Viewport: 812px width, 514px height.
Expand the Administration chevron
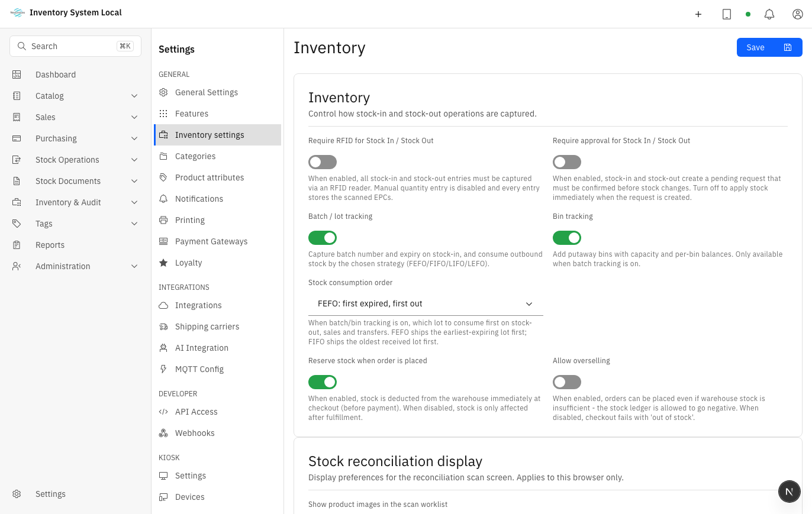point(134,266)
